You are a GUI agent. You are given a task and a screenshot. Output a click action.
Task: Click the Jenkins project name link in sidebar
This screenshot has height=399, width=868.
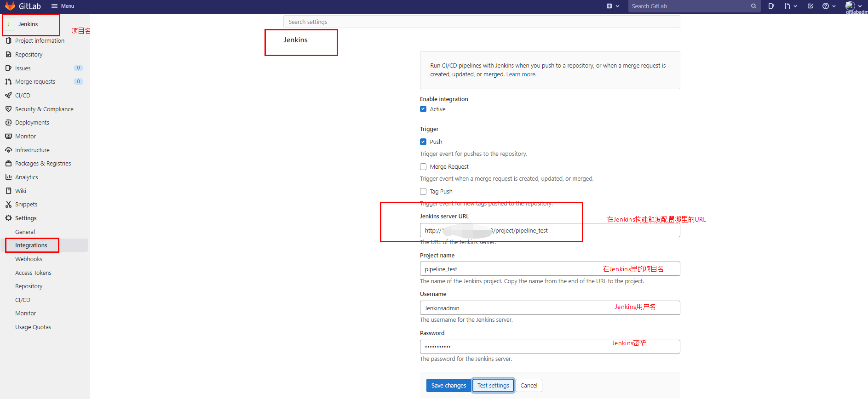(x=28, y=24)
